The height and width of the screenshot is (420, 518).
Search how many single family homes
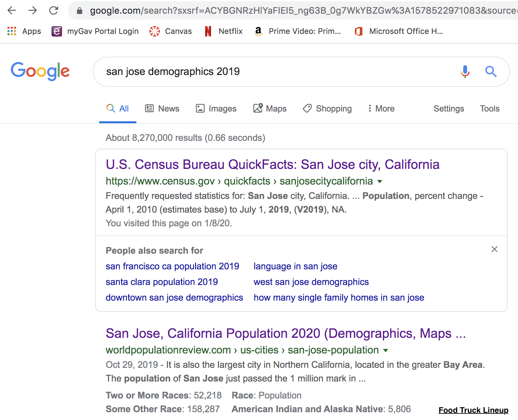339,297
